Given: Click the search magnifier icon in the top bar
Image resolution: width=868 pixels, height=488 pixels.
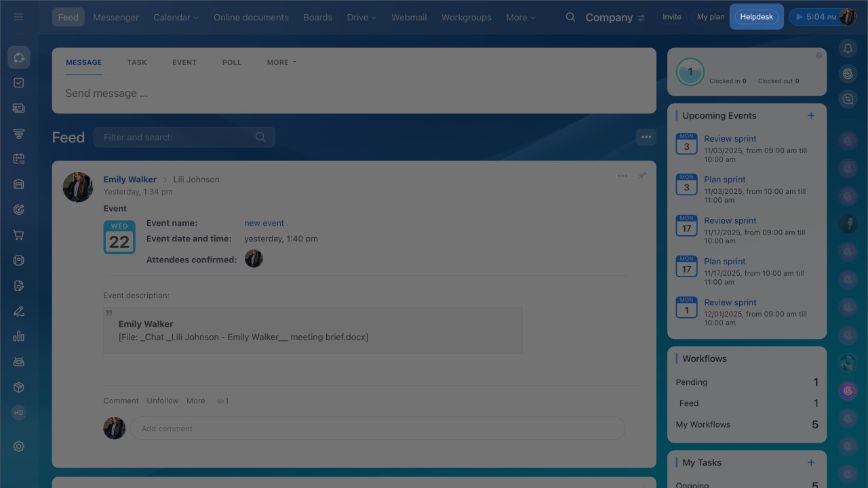Looking at the screenshot, I should tap(570, 17).
